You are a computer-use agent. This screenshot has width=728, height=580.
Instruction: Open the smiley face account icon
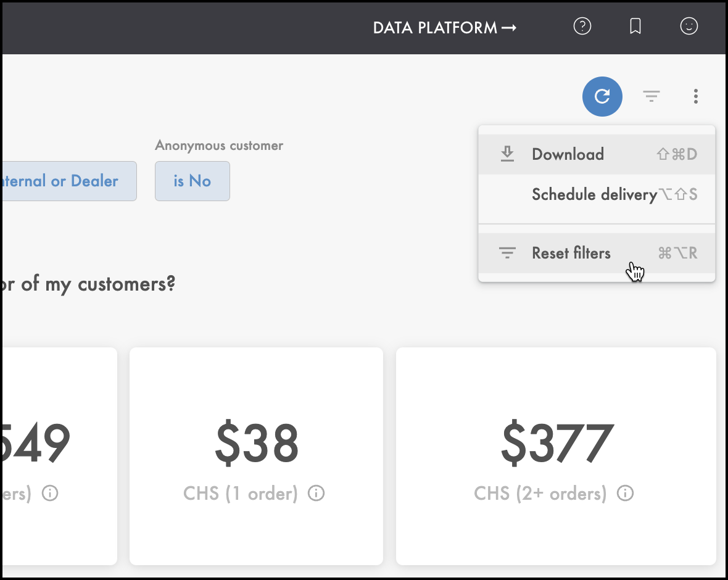[x=689, y=27]
